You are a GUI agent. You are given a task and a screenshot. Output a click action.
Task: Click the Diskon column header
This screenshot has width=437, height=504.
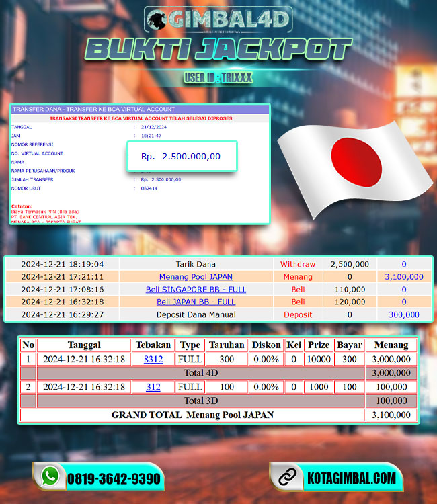point(266,345)
